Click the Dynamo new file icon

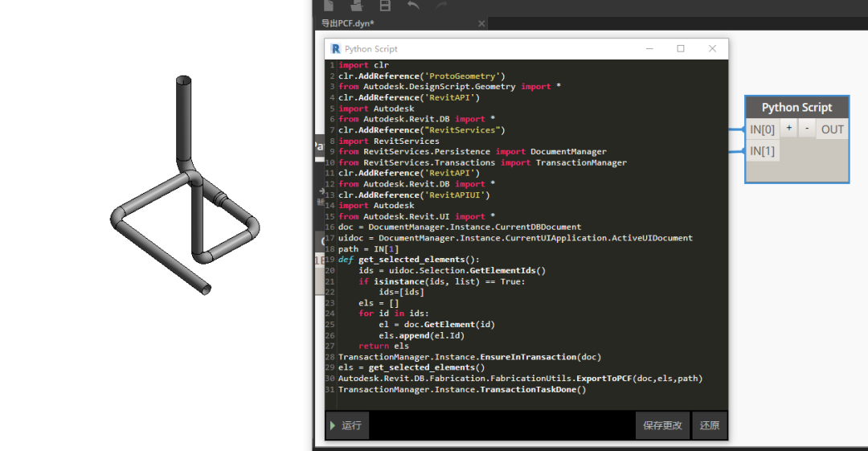point(329,6)
